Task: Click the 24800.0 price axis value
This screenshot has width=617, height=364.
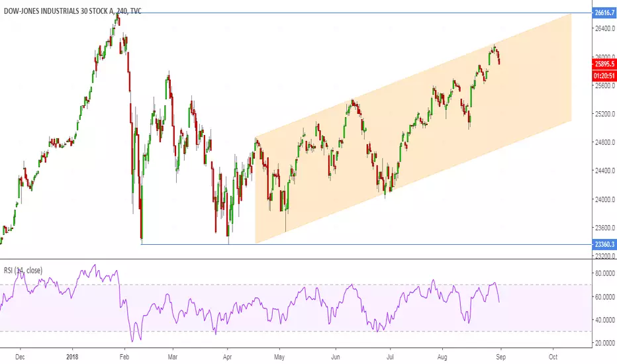Action: 605,142
